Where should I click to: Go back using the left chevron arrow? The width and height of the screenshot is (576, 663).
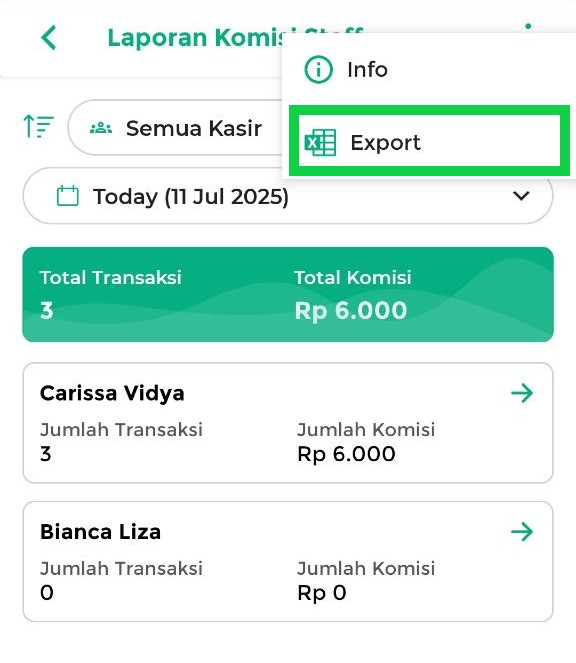click(49, 38)
